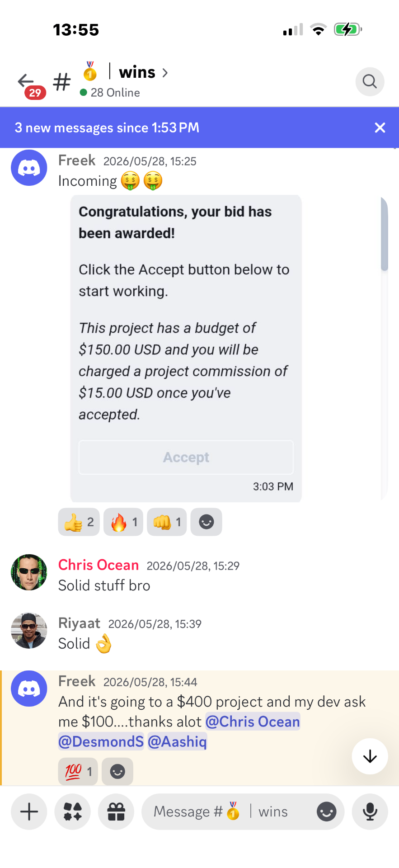Add reaction below bid screenshot message
399x868 pixels.
pos(206,522)
